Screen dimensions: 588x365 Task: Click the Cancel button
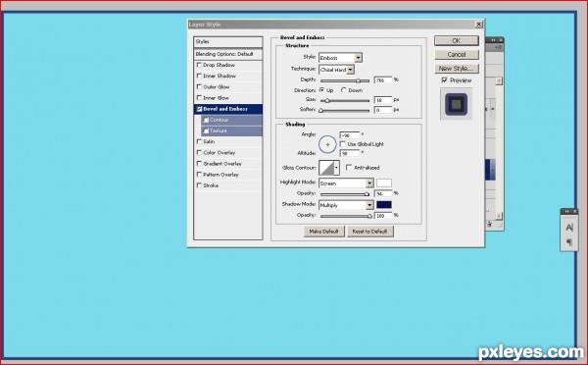coord(457,54)
